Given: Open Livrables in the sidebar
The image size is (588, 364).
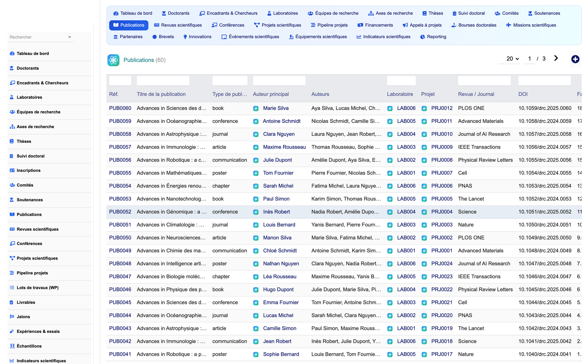Looking at the screenshot, I should pyautogui.click(x=26, y=302).
